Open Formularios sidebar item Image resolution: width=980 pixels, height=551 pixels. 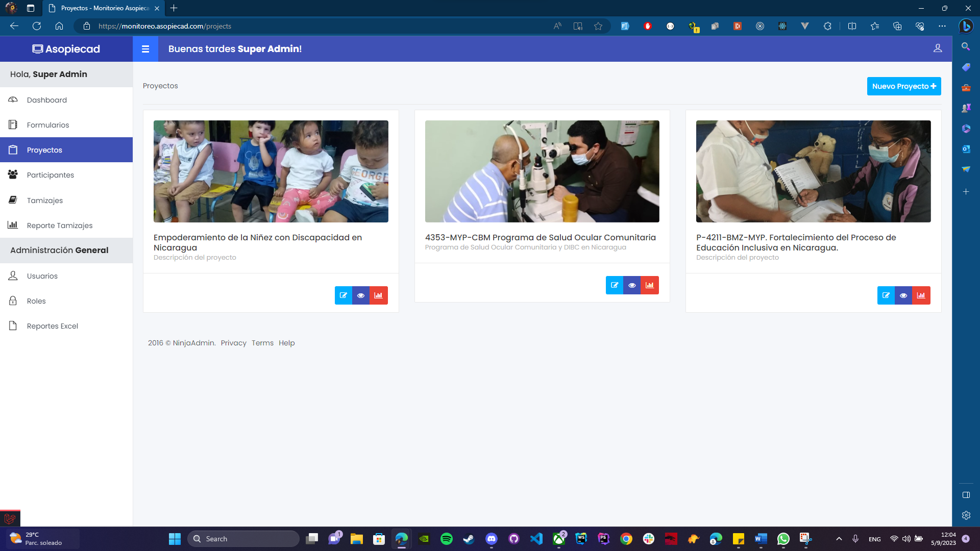[x=47, y=125]
